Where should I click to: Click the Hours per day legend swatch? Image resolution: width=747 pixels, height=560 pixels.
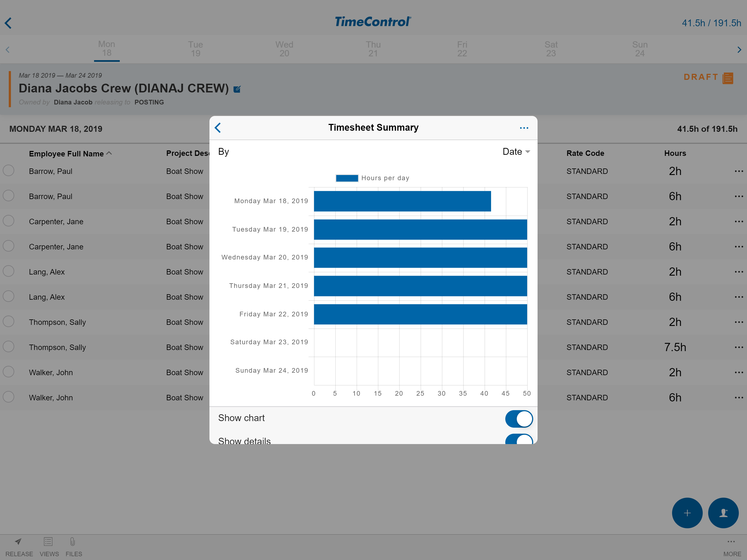[347, 178]
